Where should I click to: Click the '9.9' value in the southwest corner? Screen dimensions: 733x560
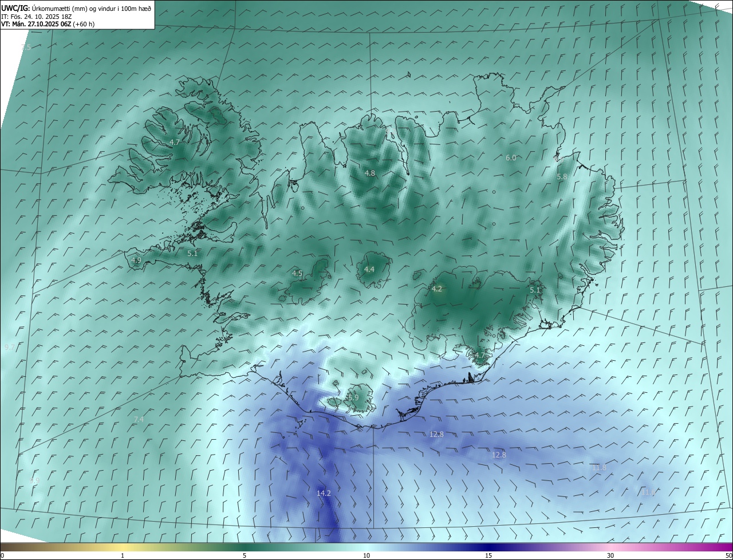[34, 481]
